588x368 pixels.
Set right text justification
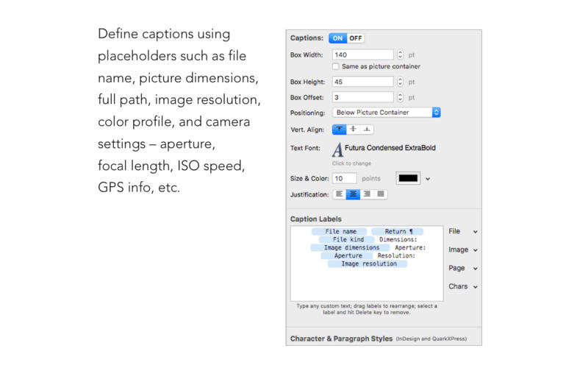click(367, 194)
